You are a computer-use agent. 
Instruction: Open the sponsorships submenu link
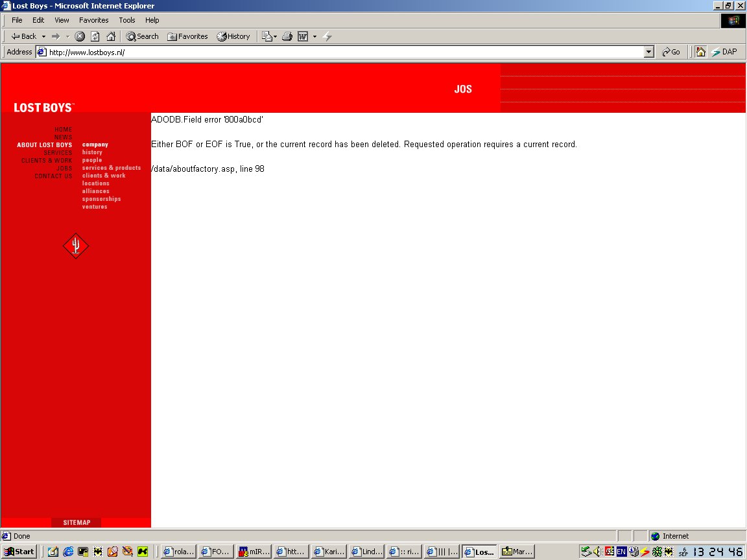point(101,199)
